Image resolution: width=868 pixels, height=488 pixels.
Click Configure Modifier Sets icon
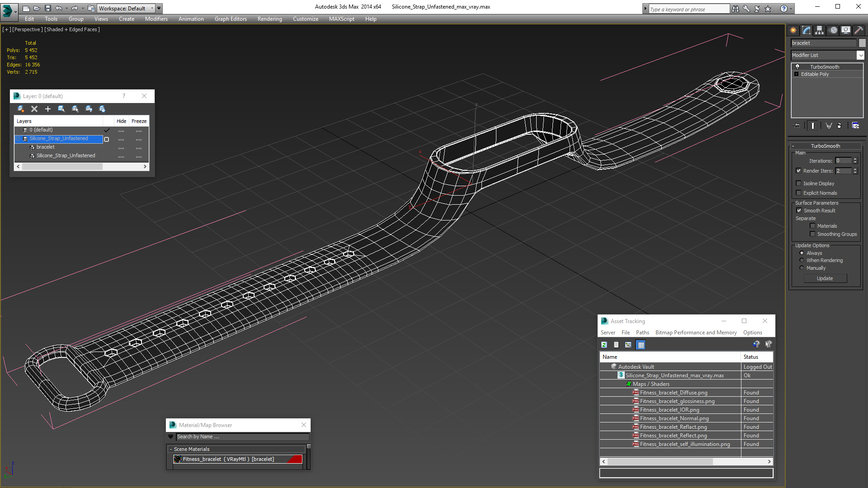[x=855, y=126]
